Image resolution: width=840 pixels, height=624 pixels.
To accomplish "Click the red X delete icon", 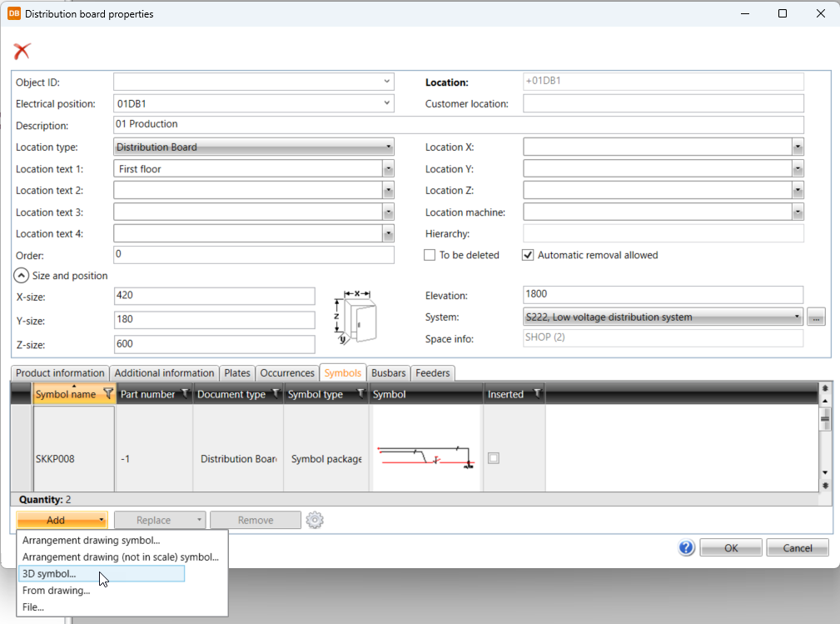I will pos(22,51).
